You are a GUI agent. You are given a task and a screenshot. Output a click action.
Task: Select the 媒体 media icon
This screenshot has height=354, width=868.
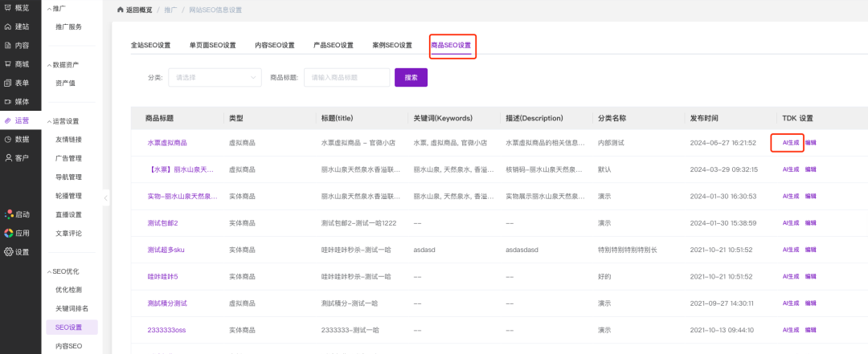click(8, 102)
